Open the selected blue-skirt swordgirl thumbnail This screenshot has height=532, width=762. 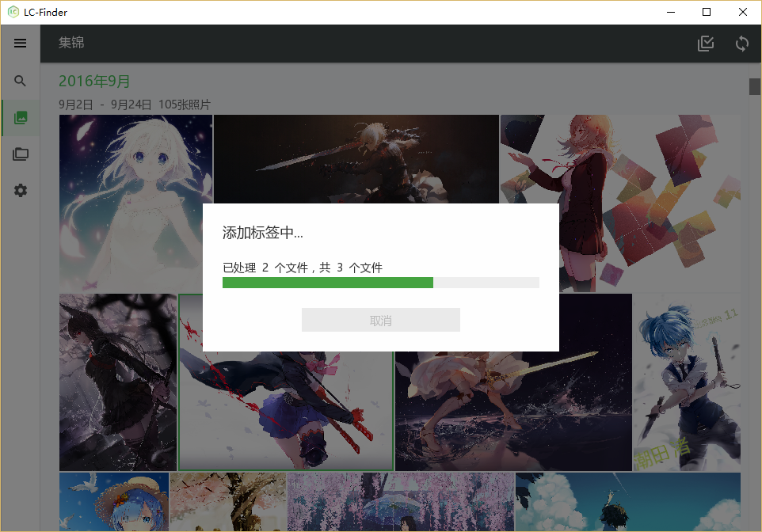coord(286,411)
